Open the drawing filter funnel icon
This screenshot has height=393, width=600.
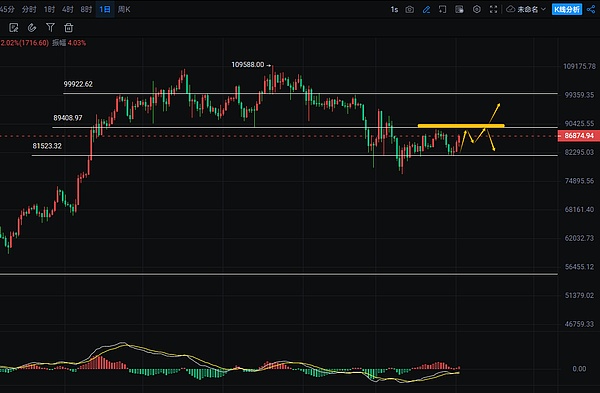(51, 28)
